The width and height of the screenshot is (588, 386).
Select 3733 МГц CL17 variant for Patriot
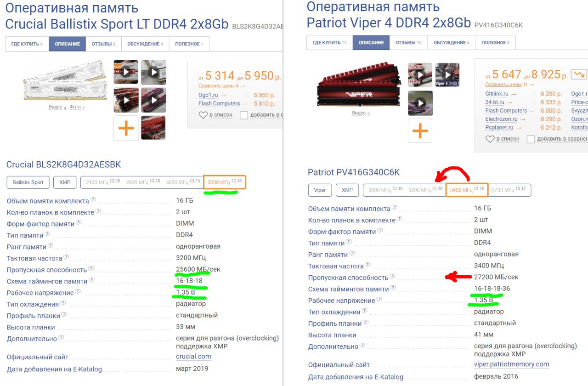tap(509, 190)
